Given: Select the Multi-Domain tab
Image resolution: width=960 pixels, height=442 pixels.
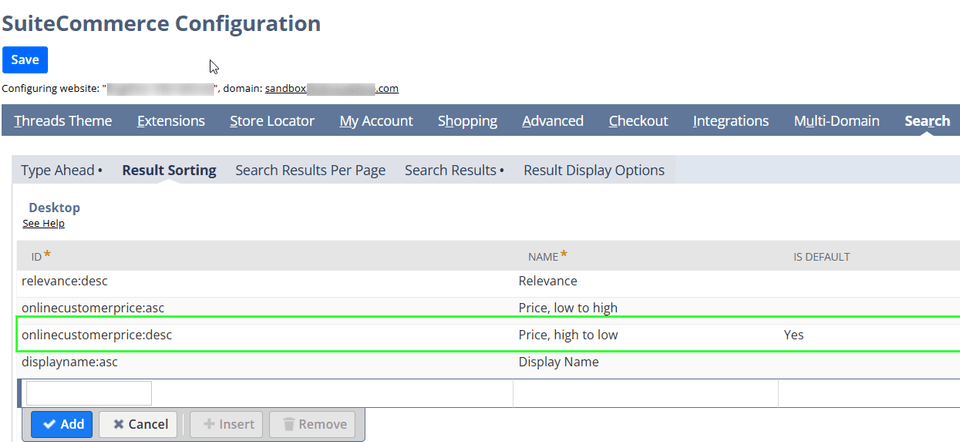Looking at the screenshot, I should pyautogui.click(x=836, y=121).
